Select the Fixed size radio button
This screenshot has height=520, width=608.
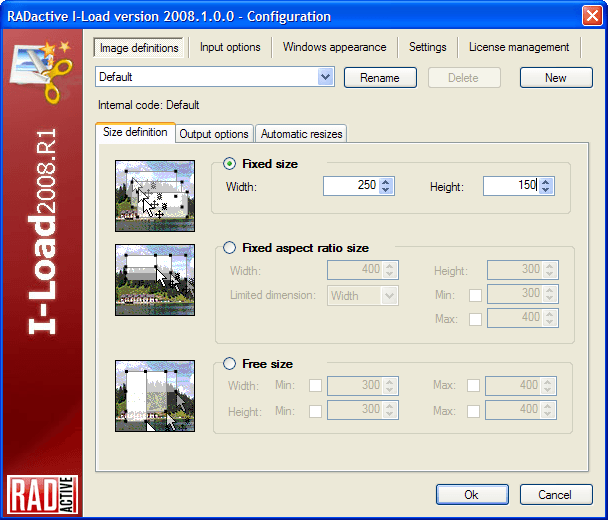[x=230, y=164]
